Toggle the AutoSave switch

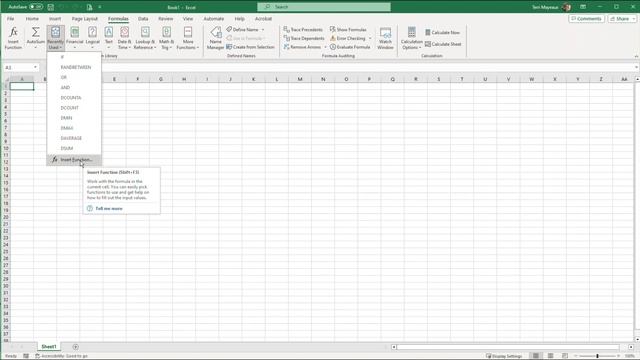(36, 7)
